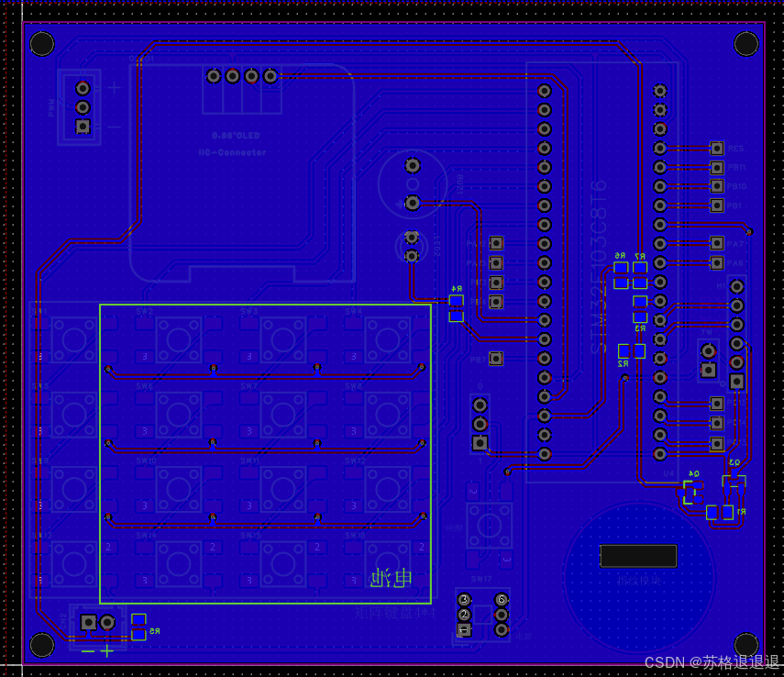Click the mounting hole beside the PWM header
This screenshot has height=677, width=784.
pos(42,44)
